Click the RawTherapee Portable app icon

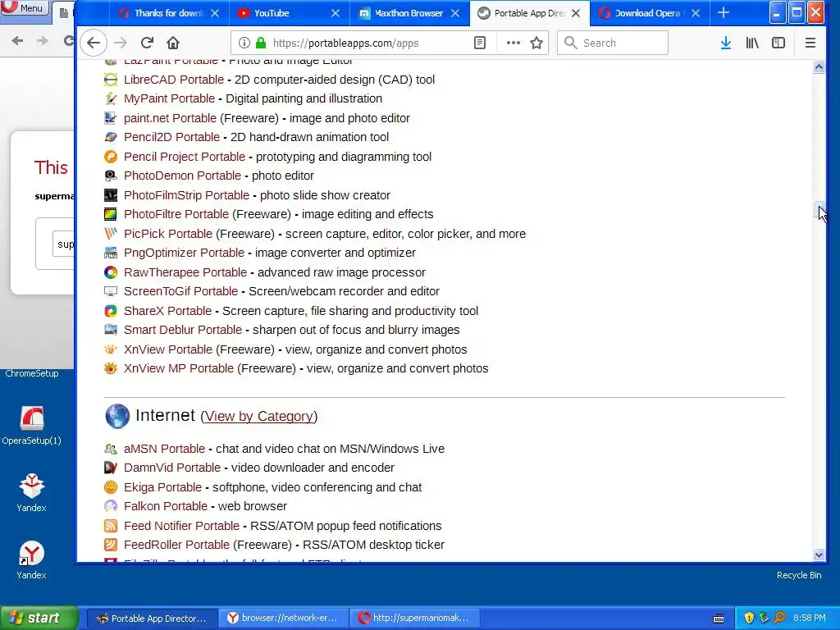[111, 272]
